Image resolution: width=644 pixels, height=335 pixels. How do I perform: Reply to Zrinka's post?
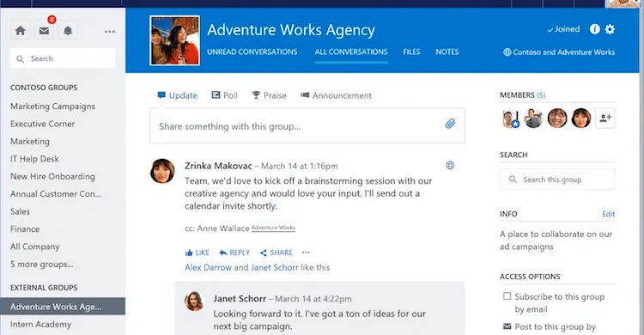(x=234, y=253)
